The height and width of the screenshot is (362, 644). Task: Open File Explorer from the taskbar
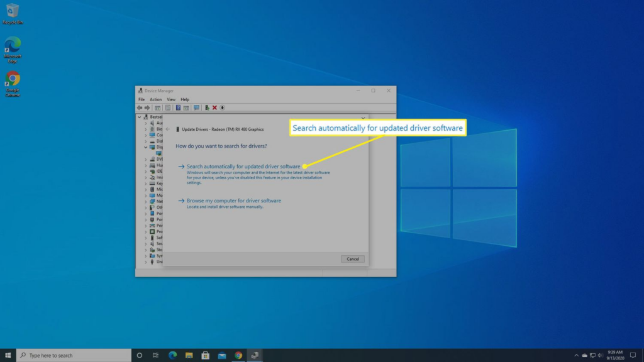pyautogui.click(x=189, y=355)
